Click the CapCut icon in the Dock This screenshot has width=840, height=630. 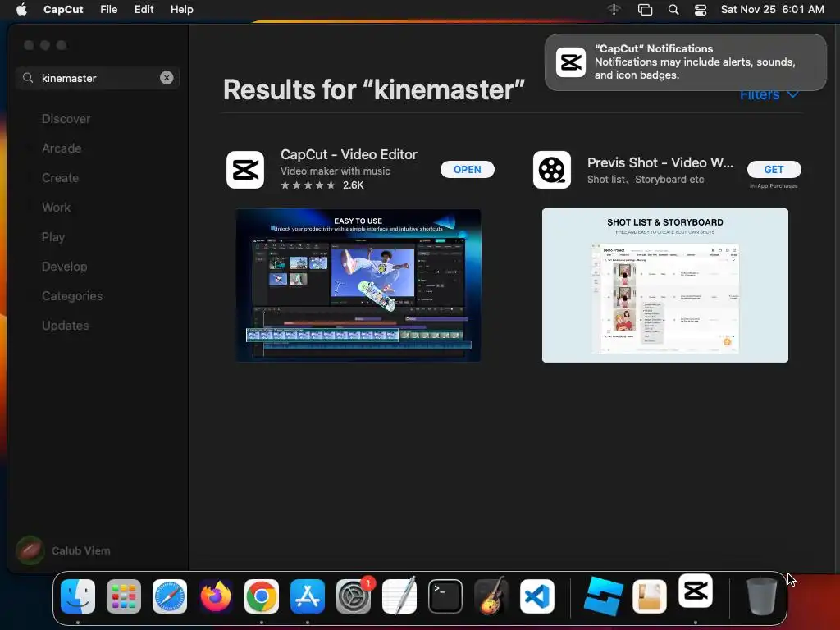(696, 591)
